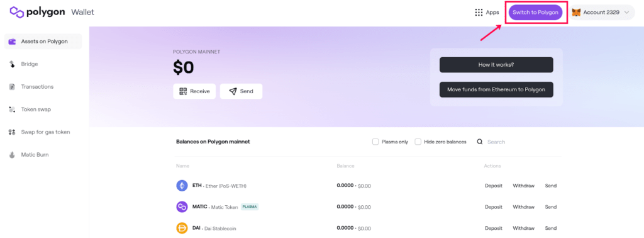
Task: Click Withdraw for the ETH row
Action: coord(523,186)
